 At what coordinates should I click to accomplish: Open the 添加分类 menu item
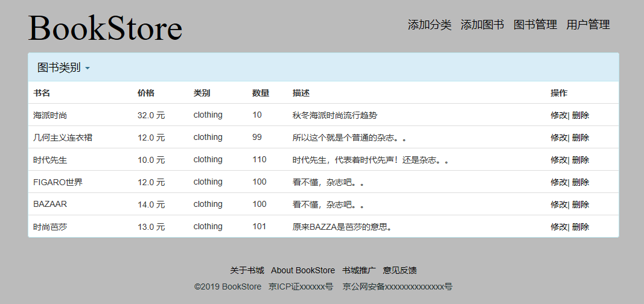click(430, 25)
